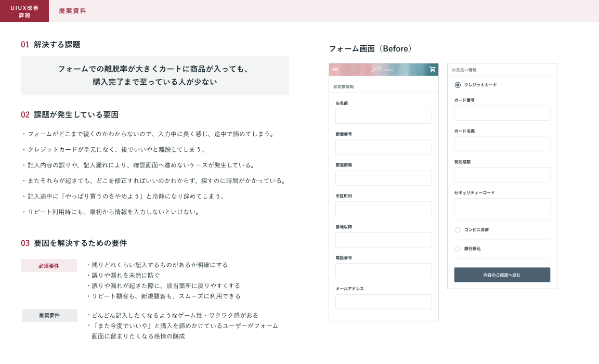Image resolution: width=599 pixels, height=364 pixels.
Task: Click the 番地以降 input field
Action: point(383,240)
